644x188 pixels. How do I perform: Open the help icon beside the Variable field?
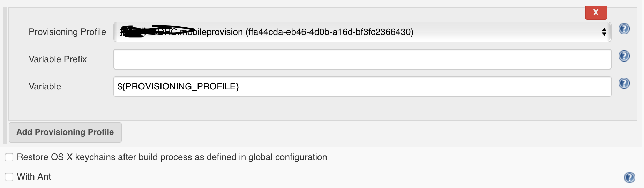click(x=624, y=83)
